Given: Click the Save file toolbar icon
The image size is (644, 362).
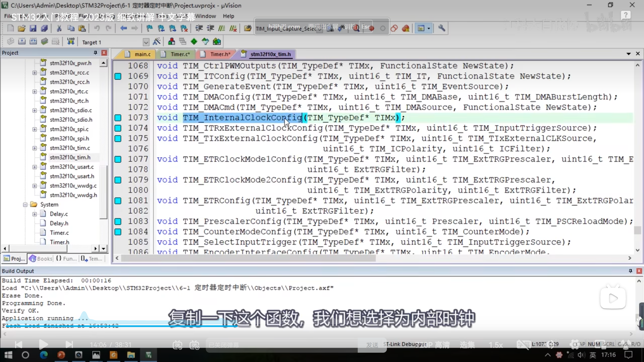Looking at the screenshot, I should [x=33, y=28].
